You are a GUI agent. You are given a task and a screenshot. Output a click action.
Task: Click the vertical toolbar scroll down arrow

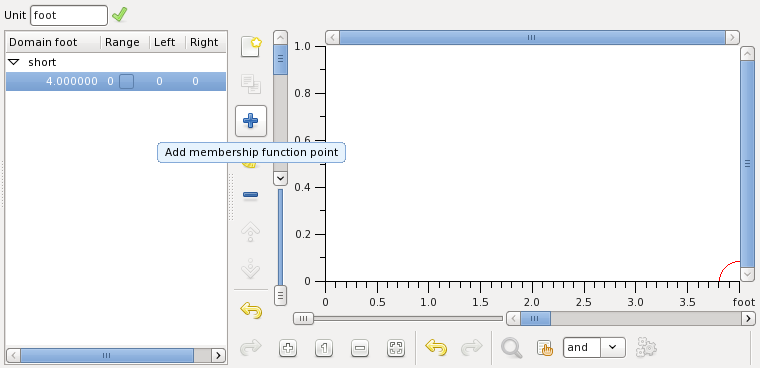[x=280, y=178]
